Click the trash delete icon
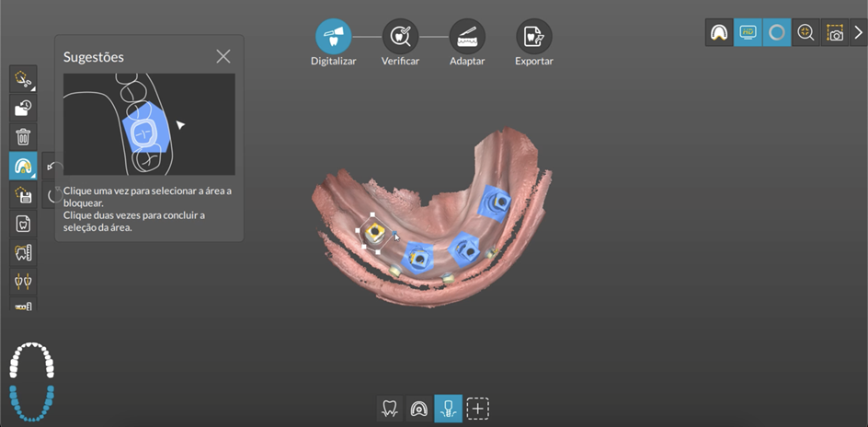The width and height of the screenshot is (868, 427). click(x=23, y=137)
